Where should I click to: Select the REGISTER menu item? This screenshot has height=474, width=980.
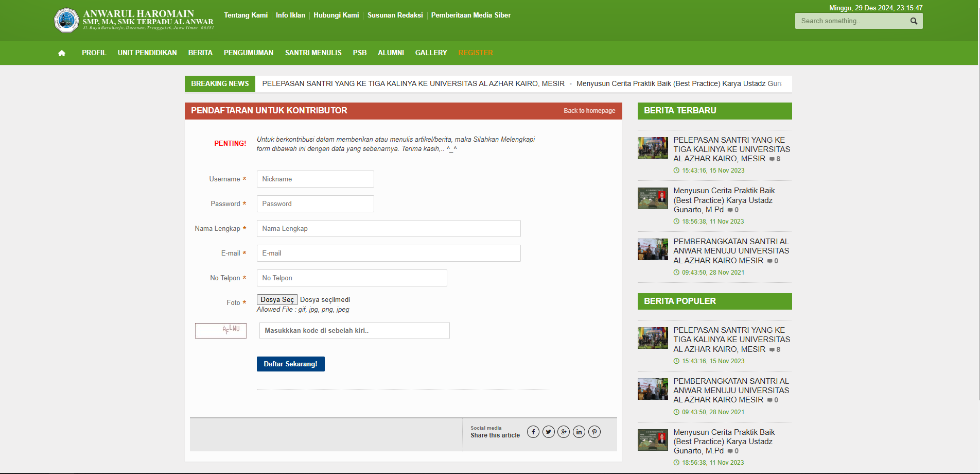pyautogui.click(x=476, y=53)
